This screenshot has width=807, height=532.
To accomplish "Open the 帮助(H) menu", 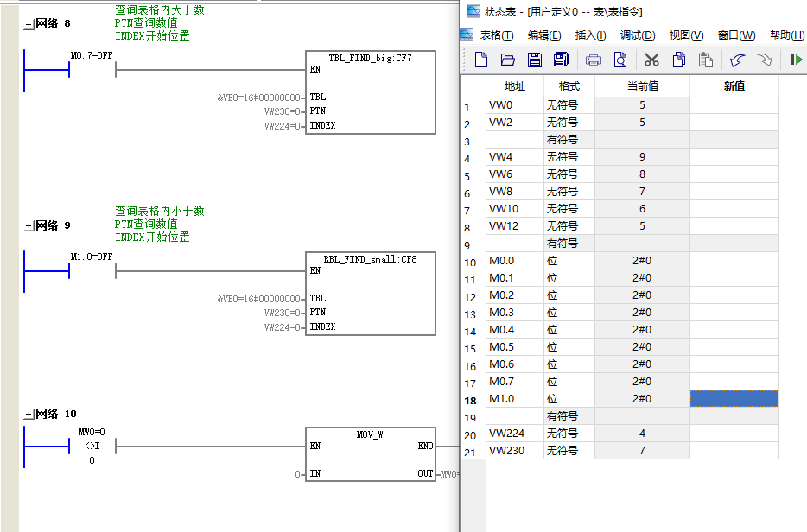I will click(787, 35).
